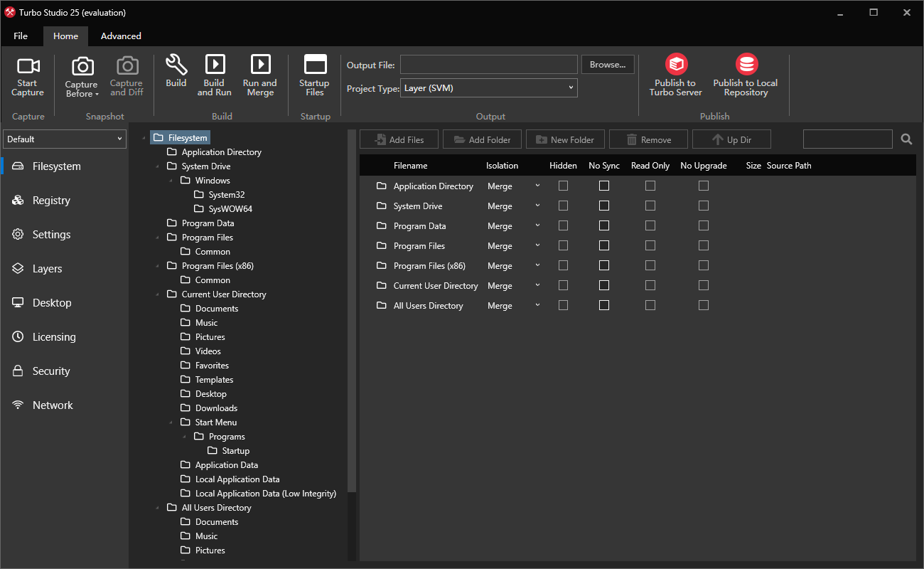Go to the Registry section

65,201
